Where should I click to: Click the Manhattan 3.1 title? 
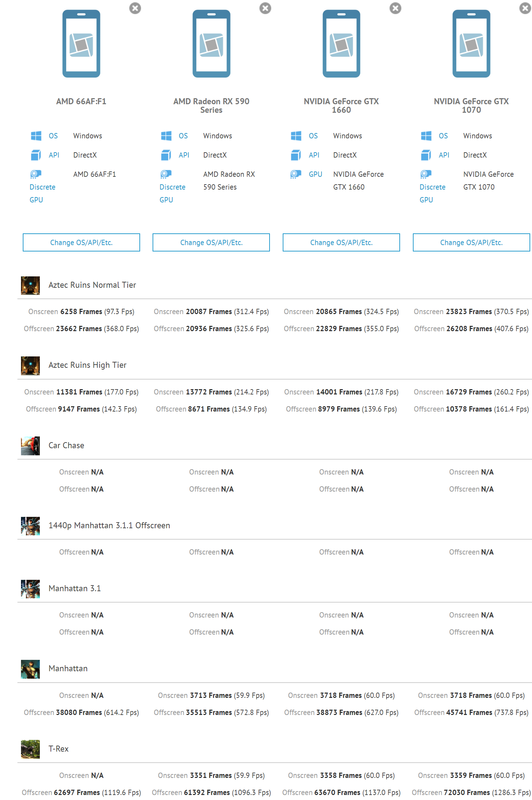tap(75, 588)
